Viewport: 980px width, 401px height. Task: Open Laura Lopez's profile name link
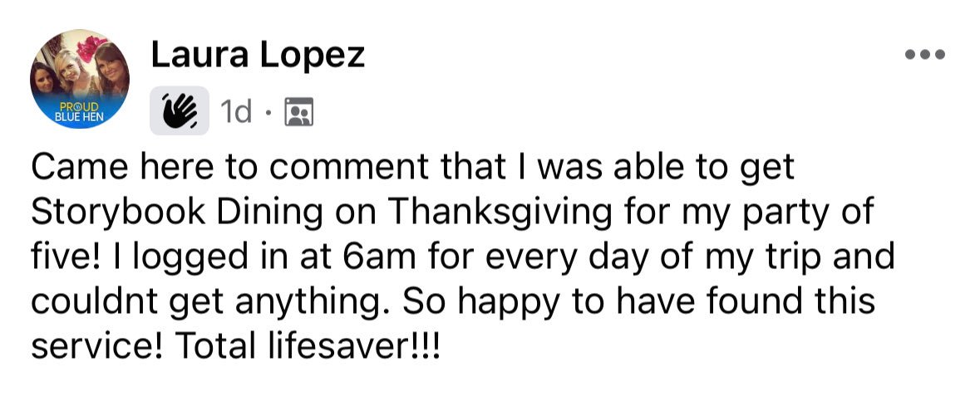[258, 56]
